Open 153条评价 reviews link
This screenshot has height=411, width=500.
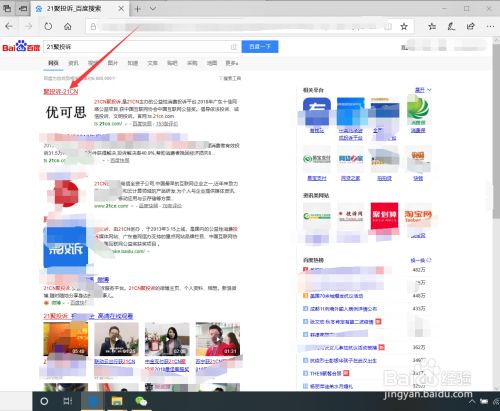[x=167, y=124]
